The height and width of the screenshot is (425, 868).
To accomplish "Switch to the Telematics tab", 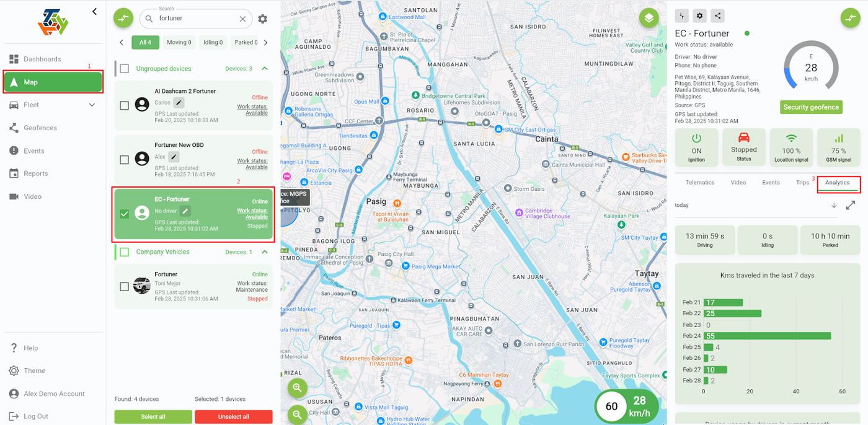I will (x=700, y=183).
